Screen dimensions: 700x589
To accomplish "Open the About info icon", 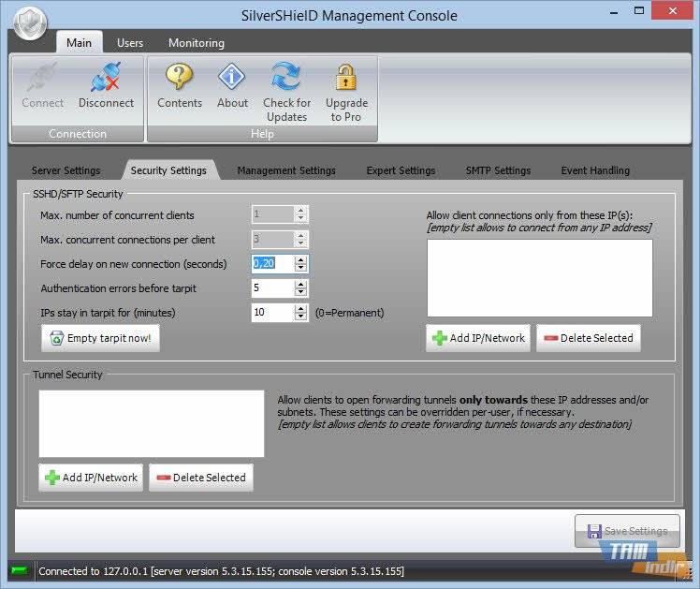I will 232,79.
